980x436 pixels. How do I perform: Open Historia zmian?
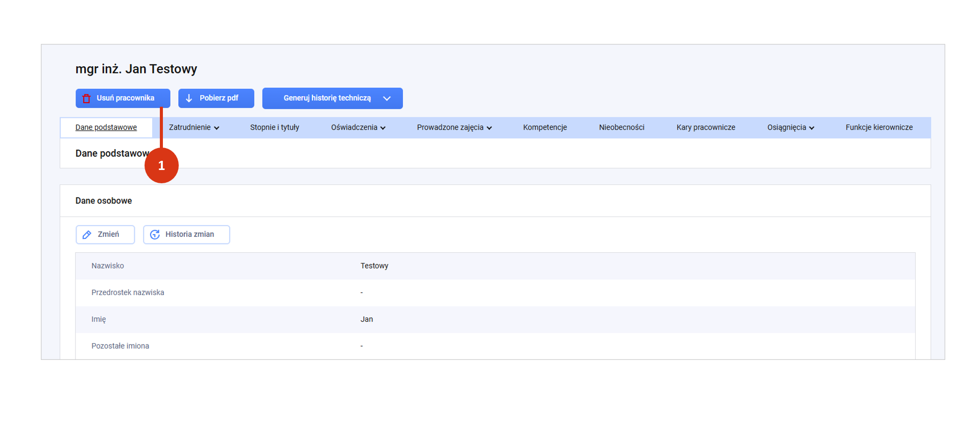[186, 234]
